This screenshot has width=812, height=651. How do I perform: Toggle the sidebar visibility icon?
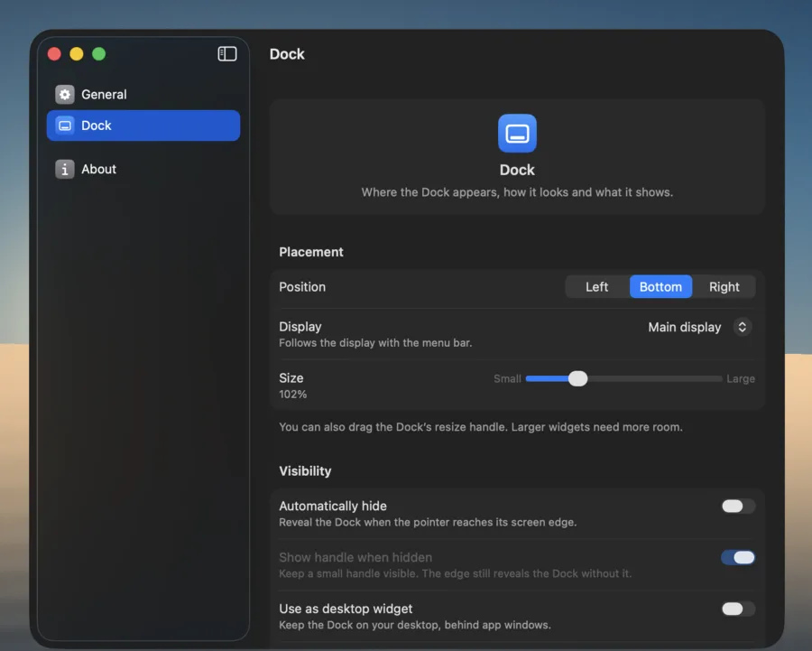(226, 54)
